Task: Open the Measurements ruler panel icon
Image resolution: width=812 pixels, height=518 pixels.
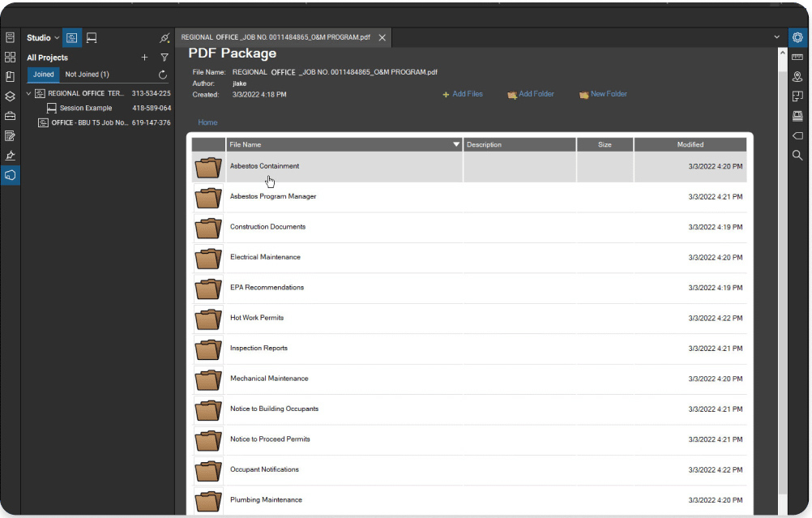Action: pyautogui.click(x=797, y=58)
